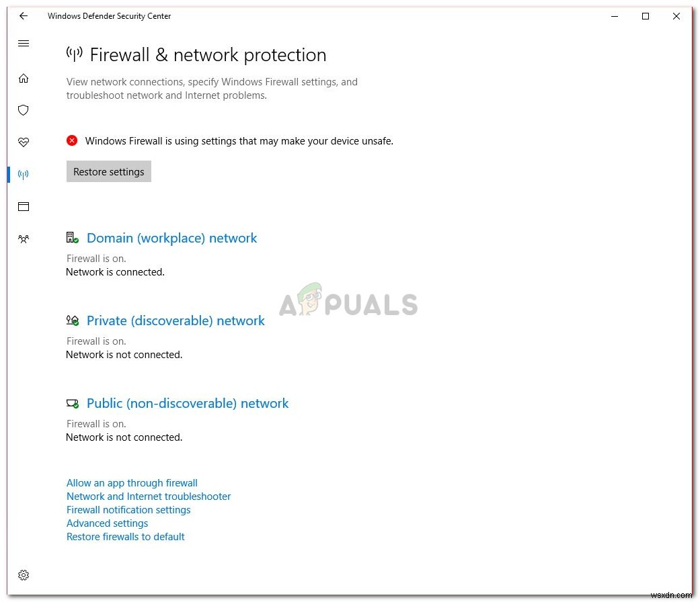The width and height of the screenshot is (700, 602).
Task: Launch the Network and Internet troubleshooter
Action: pos(149,496)
